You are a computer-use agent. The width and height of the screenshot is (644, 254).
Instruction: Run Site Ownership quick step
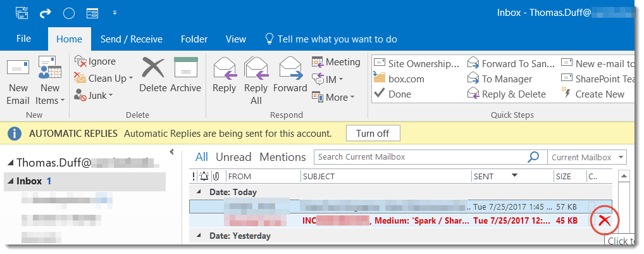[x=418, y=64]
